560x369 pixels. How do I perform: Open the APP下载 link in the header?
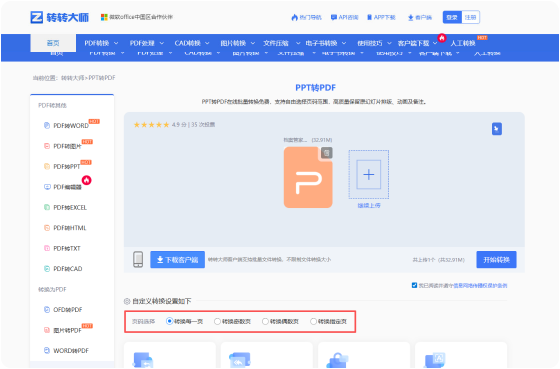[x=381, y=17]
